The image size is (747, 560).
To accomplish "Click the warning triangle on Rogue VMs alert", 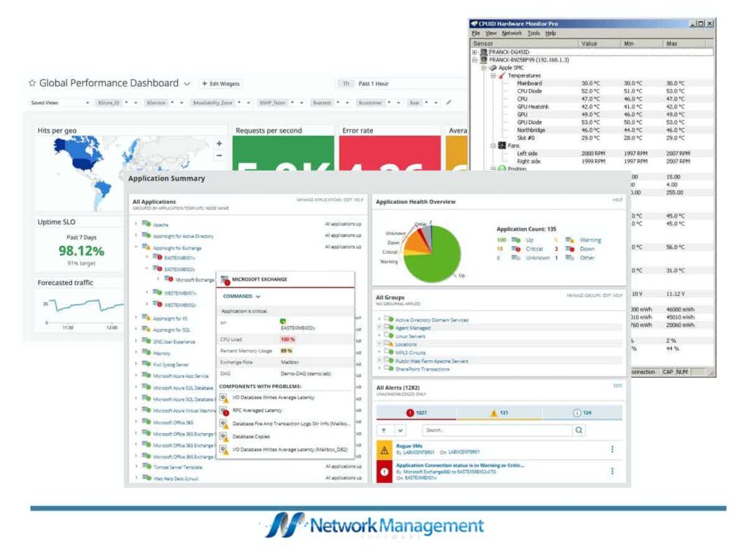I will (x=384, y=448).
